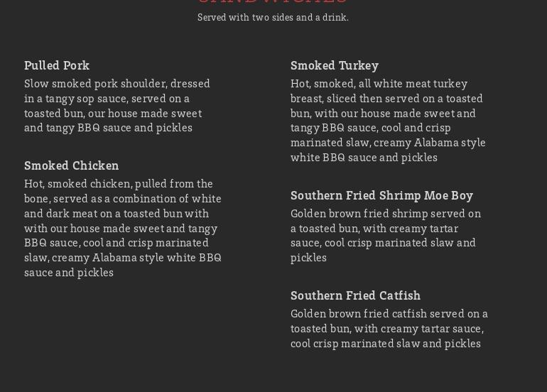Click the Southern Fried Catfish title
The height and width of the screenshot is (392, 547).
click(355, 295)
